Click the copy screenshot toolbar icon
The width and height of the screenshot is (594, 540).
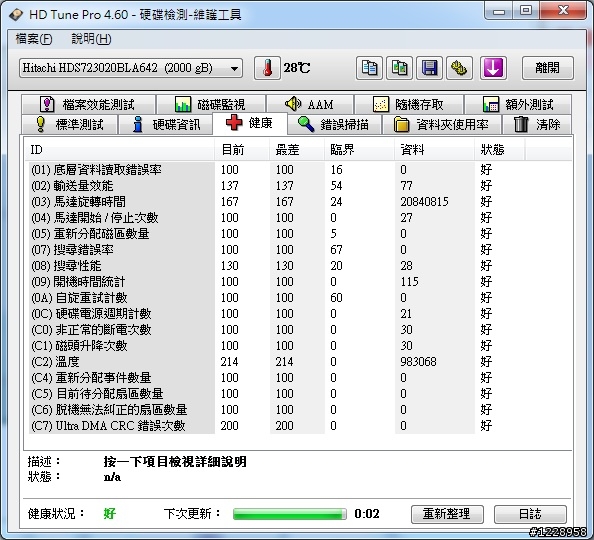click(399, 68)
